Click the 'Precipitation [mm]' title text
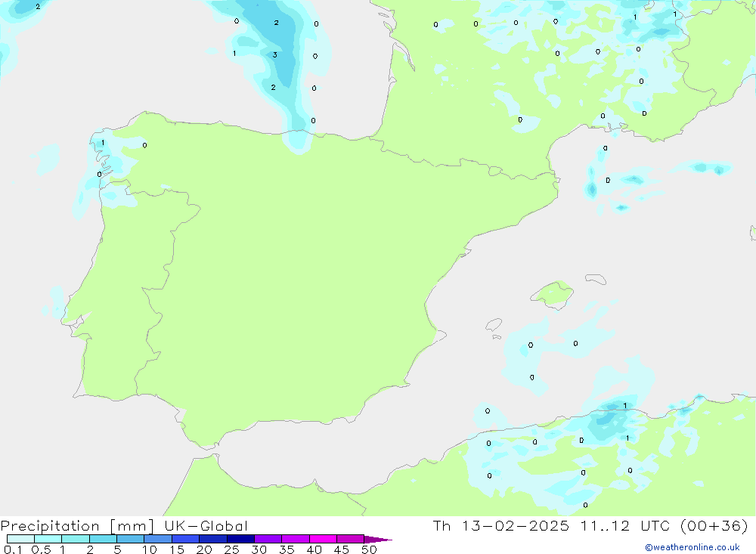 coord(78,526)
